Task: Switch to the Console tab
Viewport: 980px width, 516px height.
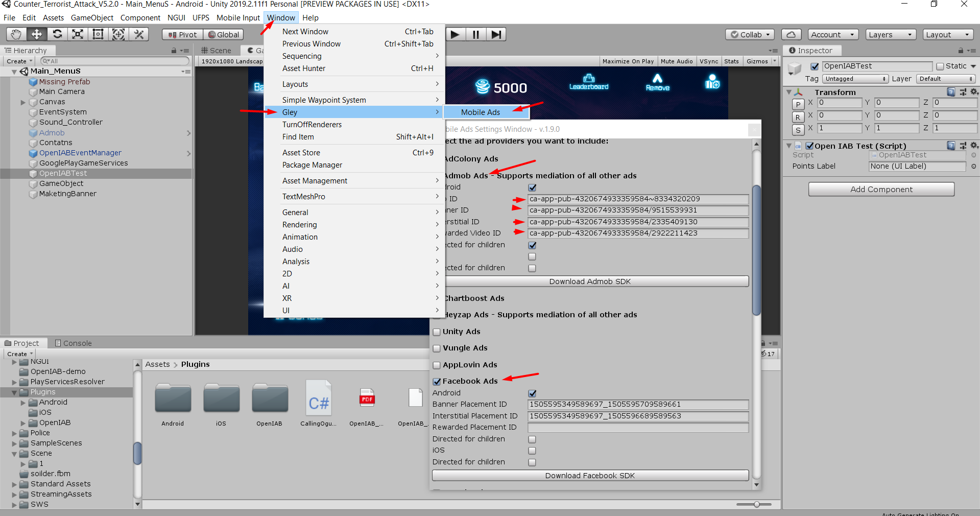Action: pos(73,343)
